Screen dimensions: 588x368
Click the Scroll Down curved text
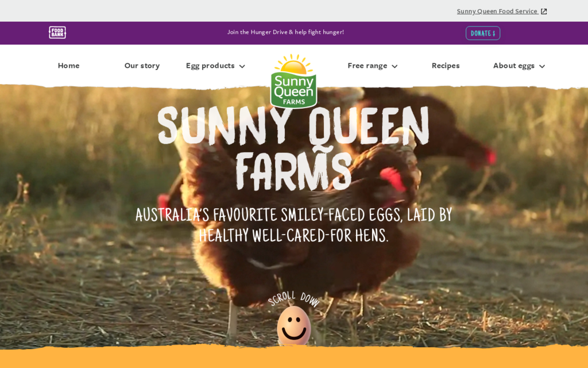tap(293, 299)
